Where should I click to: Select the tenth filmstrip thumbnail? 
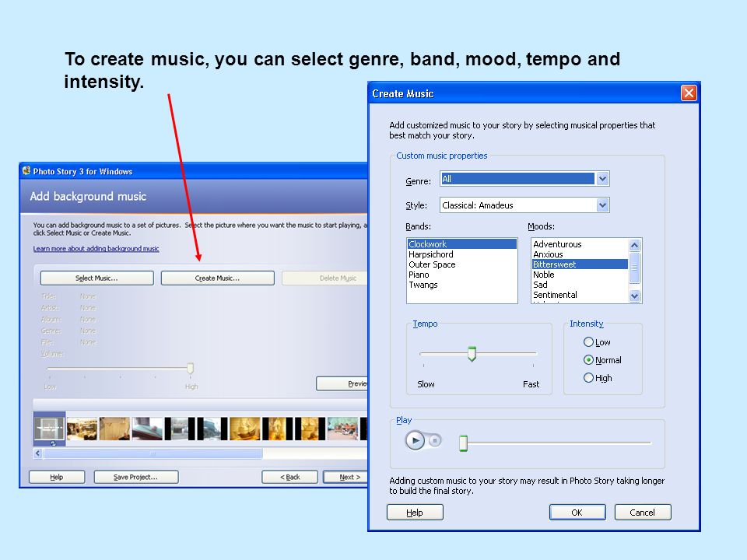coord(342,429)
